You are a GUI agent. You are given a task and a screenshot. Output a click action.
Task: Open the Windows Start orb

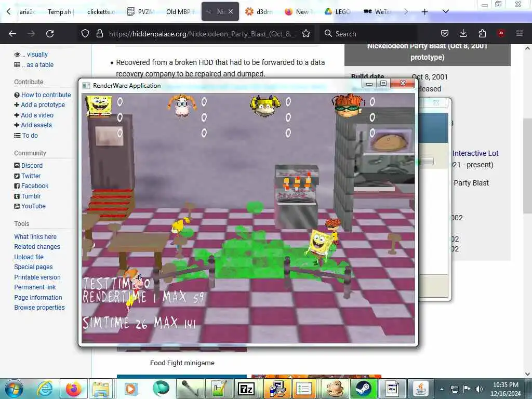(x=13, y=389)
